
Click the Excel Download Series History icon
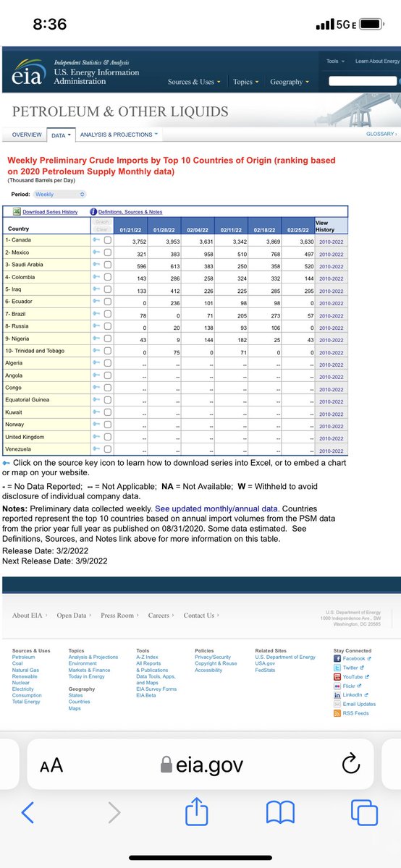click(x=16, y=211)
